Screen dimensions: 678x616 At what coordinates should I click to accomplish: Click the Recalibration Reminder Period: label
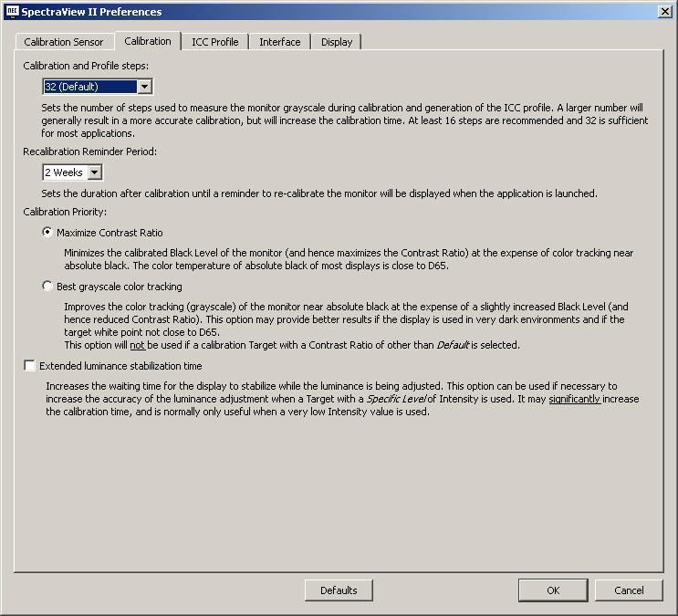[x=90, y=151]
